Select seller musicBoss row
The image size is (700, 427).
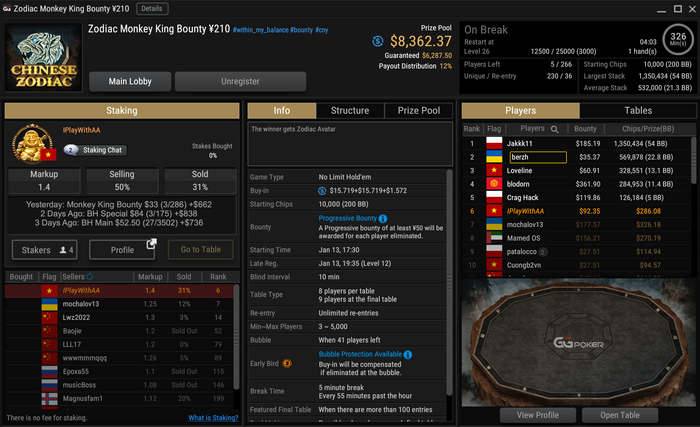pyautogui.click(x=119, y=385)
